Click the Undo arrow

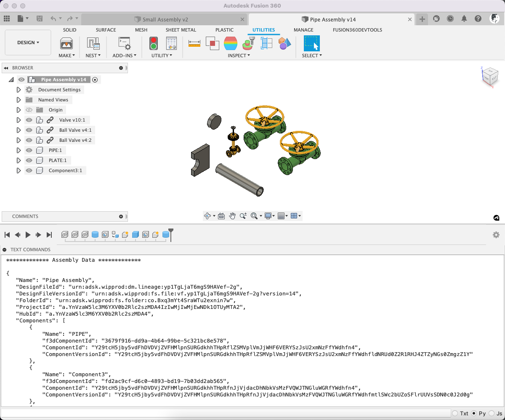(x=53, y=19)
